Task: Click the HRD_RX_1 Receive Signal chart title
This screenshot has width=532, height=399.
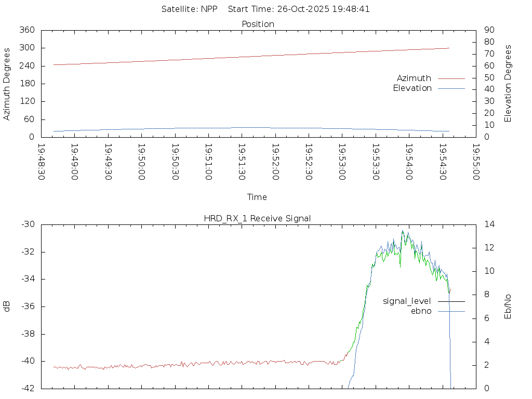Action: click(x=257, y=218)
